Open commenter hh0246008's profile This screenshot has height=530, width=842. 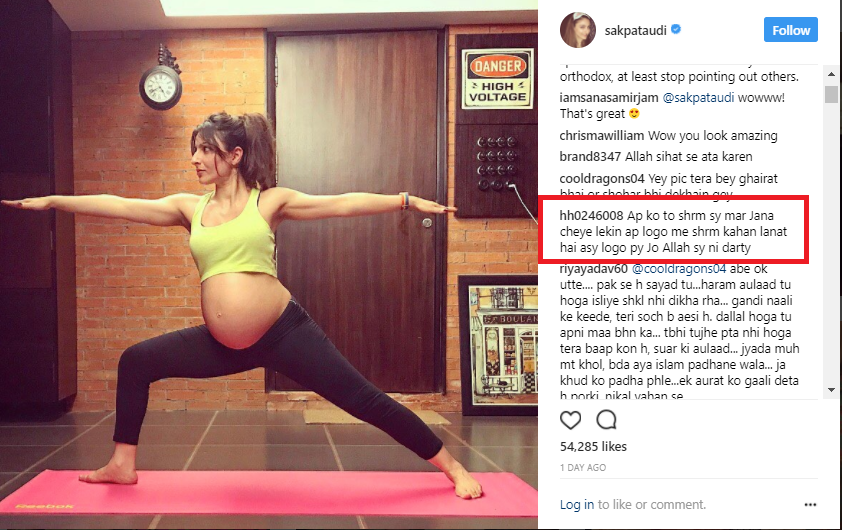[591, 216]
